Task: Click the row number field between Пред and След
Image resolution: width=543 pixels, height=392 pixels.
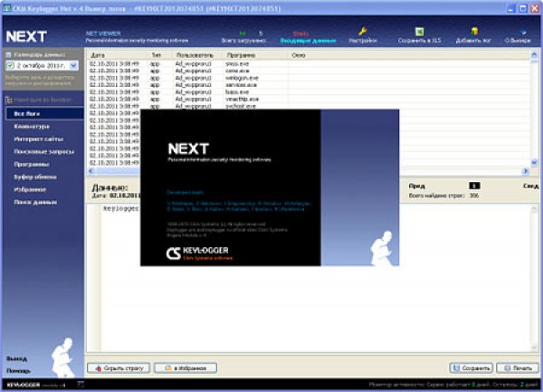Action: [474, 186]
